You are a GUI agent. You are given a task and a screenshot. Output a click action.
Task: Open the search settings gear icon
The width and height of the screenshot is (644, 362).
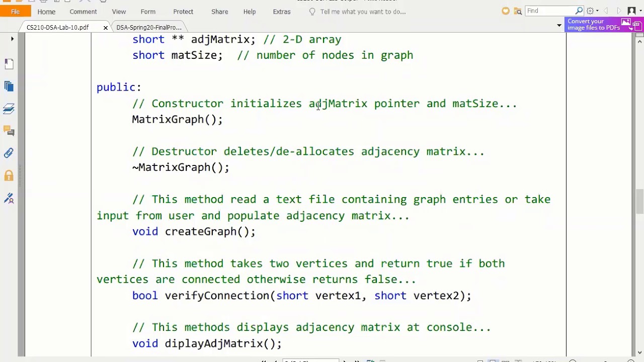click(x=590, y=11)
